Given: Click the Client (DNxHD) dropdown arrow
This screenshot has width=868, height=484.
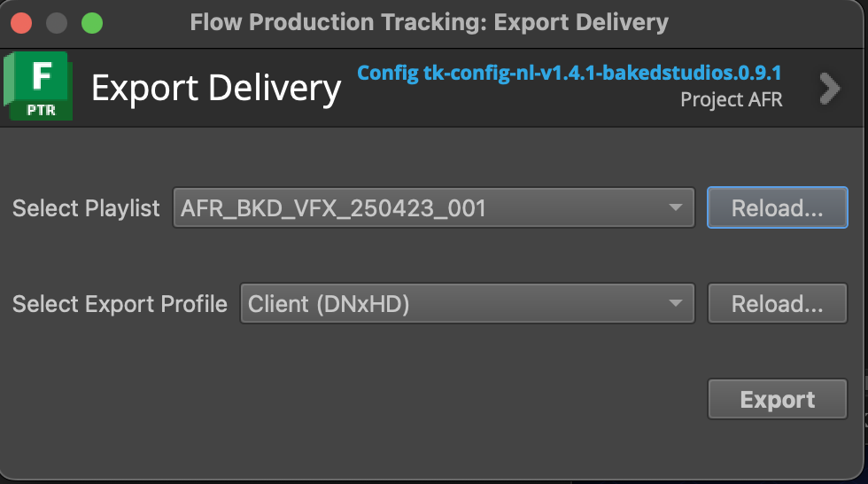Looking at the screenshot, I should click(676, 304).
